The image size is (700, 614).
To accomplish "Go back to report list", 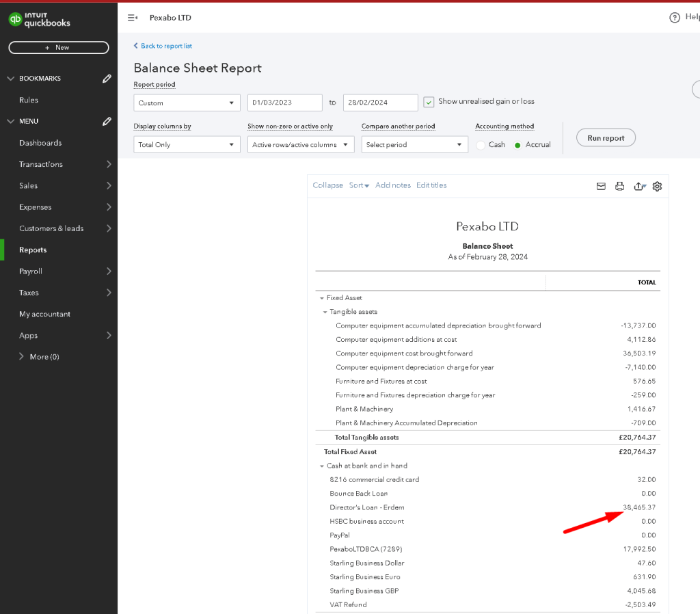I will pos(163,46).
